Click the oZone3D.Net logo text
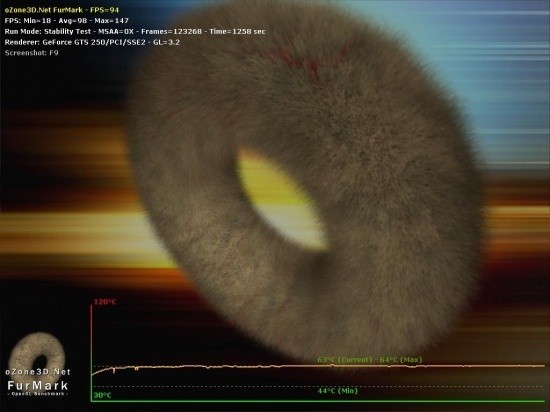This screenshot has height=412, width=550. tap(38, 372)
